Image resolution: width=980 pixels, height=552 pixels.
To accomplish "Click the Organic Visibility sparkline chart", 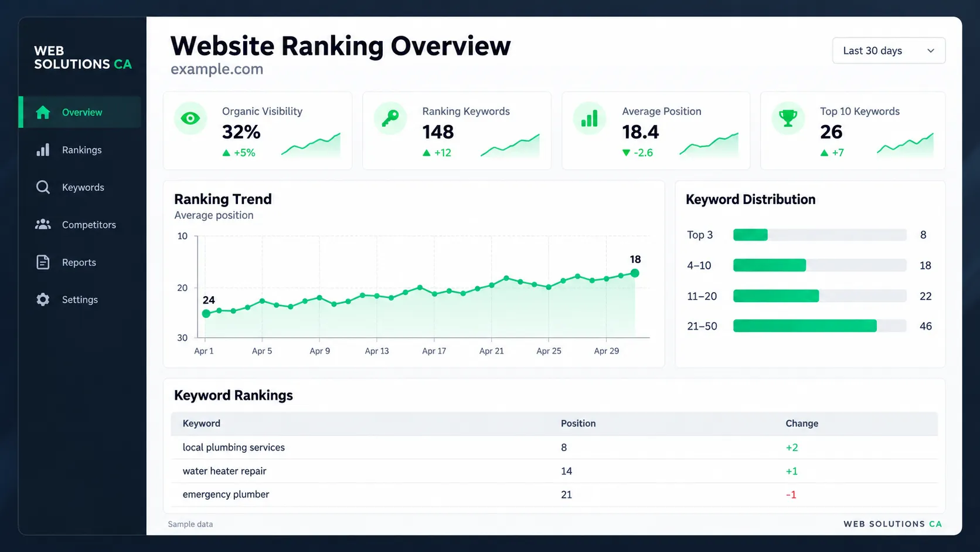I will coord(311,145).
